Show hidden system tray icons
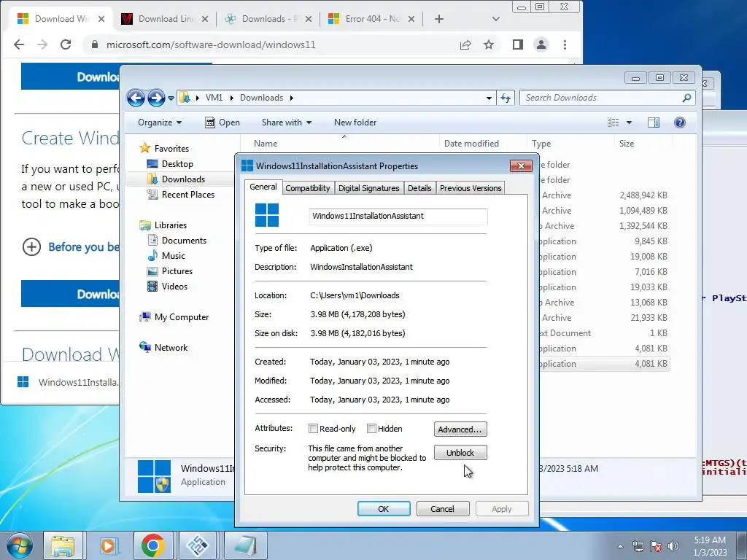The image size is (747, 560). (x=620, y=546)
